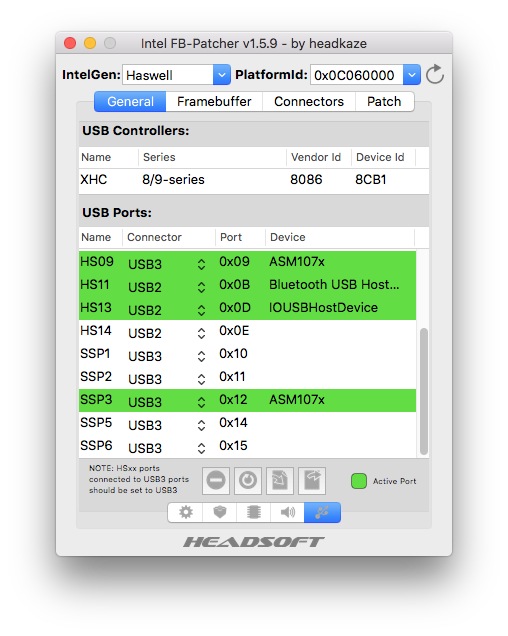This screenshot has height=636, width=508.
Task: Click the Connector column header in USB Ports
Action: click(x=169, y=237)
